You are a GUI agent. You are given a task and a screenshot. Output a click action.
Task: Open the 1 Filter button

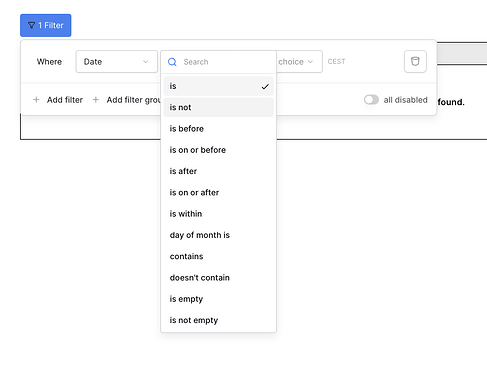tap(46, 25)
